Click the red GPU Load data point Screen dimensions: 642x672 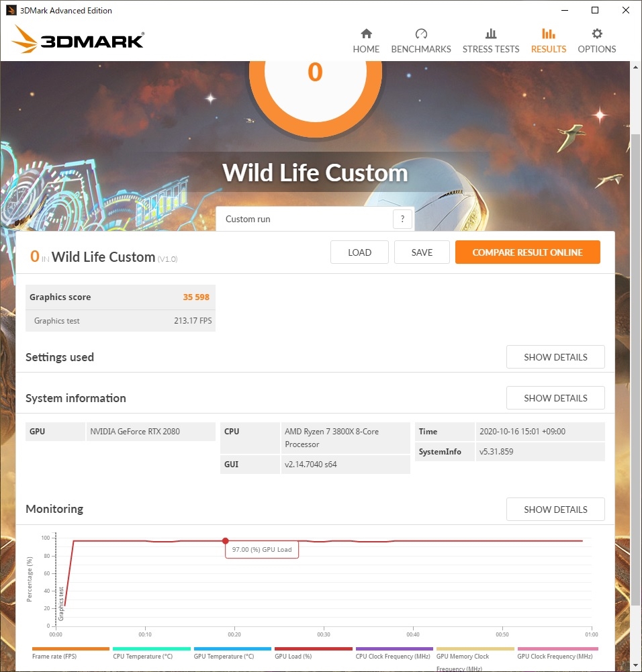226,541
